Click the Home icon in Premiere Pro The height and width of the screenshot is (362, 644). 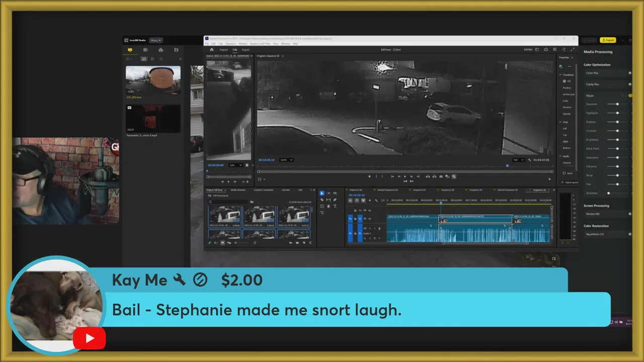[x=211, y=49]
